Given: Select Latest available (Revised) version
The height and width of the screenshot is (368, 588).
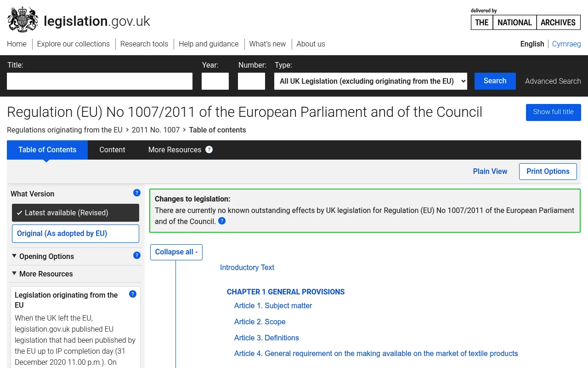Looking at the screenshot, I should point(75,213).
